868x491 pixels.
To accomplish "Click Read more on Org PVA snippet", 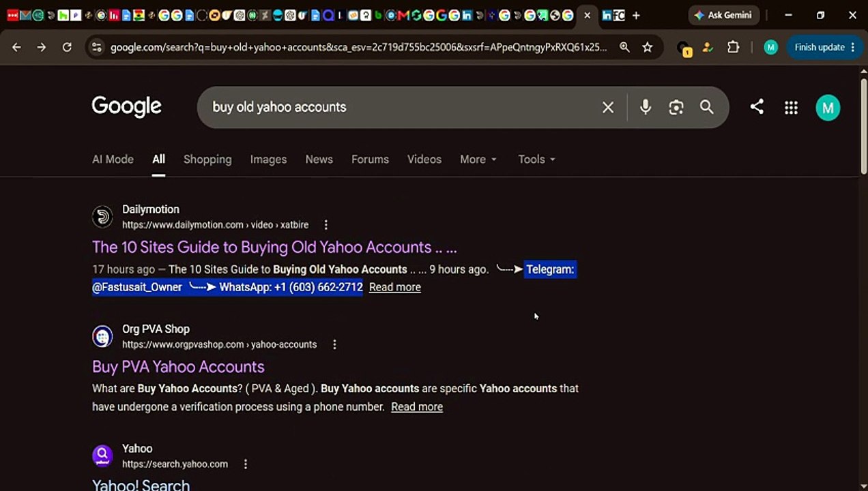I will point(417,406).
